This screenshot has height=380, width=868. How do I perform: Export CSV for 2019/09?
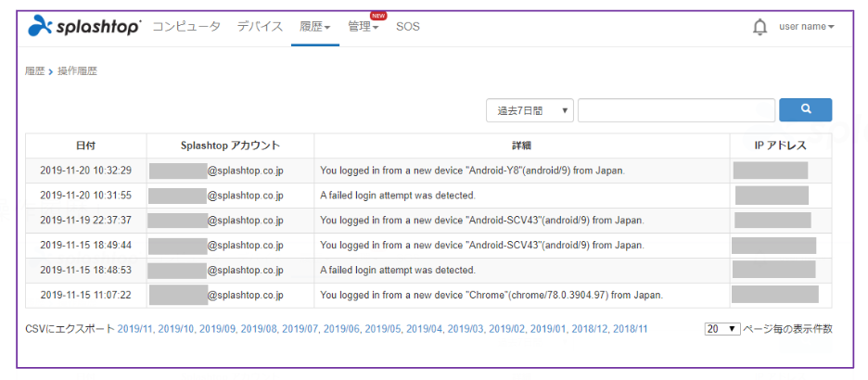(219, 328)
